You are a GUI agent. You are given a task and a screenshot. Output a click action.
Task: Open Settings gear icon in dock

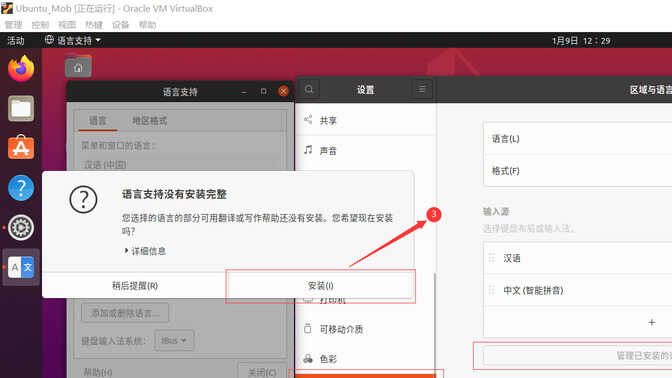point(21,228)
